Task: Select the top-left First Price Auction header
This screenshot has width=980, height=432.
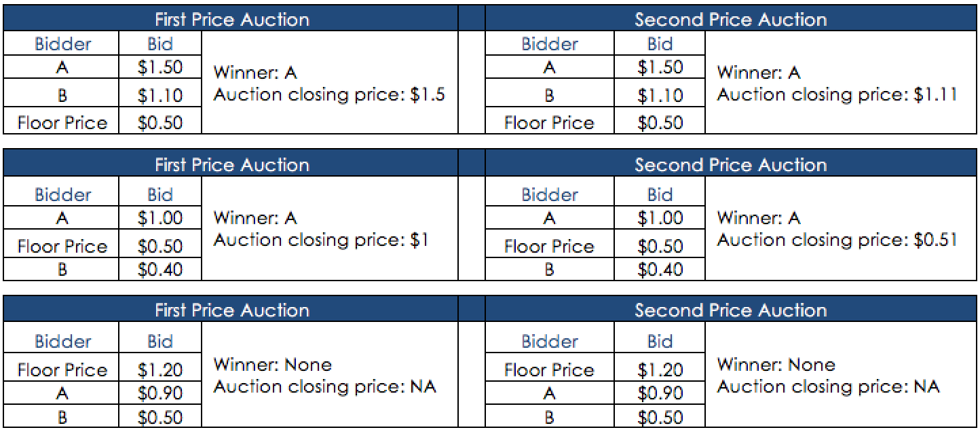Action: [x=231, y=19]
